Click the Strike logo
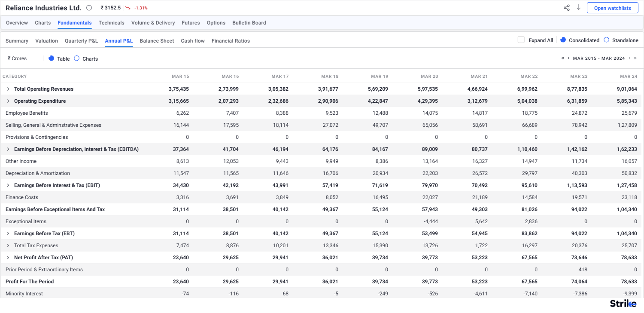 pyautogui.click(x=623, y=304)
